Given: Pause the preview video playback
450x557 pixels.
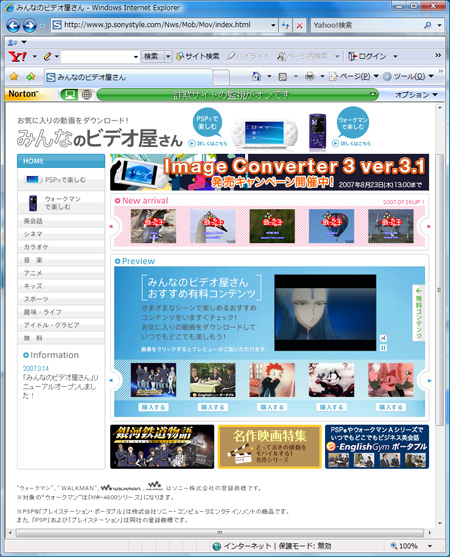Looking at the screenshot, I should 383,348.
